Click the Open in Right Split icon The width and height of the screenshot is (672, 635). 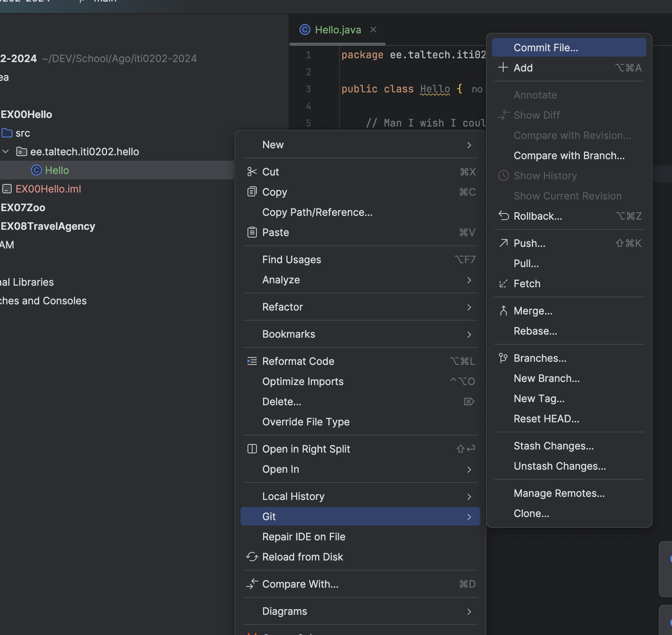[252, 449]
